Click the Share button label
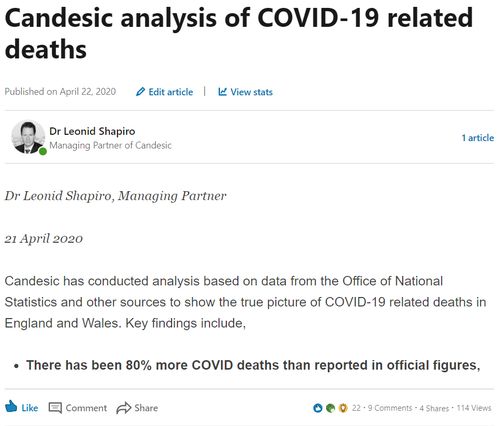The image size is (500, 426). 146,408
